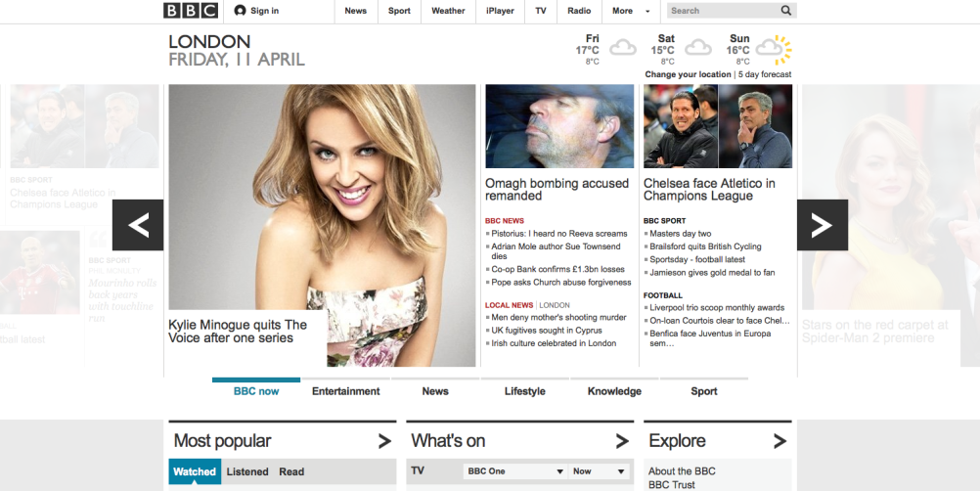The height and width of the screenshot is (491, 980).
Task: Click Omagh bombing story thumbnail
Action: point(559,126)
